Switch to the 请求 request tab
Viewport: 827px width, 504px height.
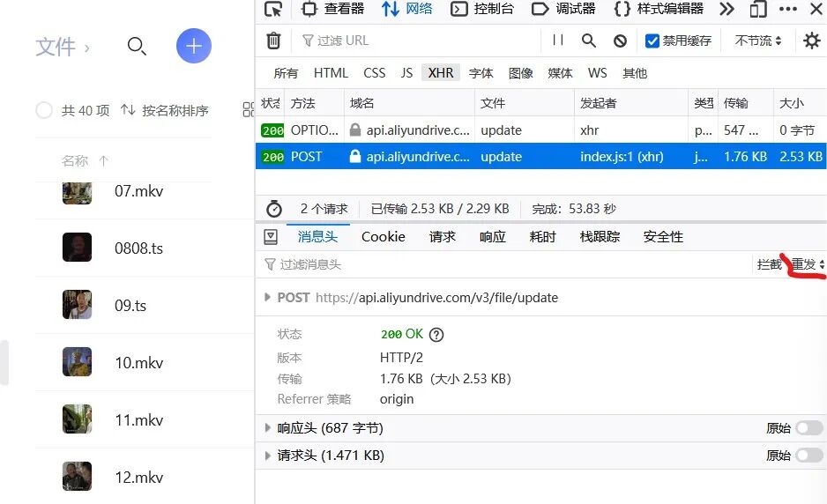click(442, 237)
